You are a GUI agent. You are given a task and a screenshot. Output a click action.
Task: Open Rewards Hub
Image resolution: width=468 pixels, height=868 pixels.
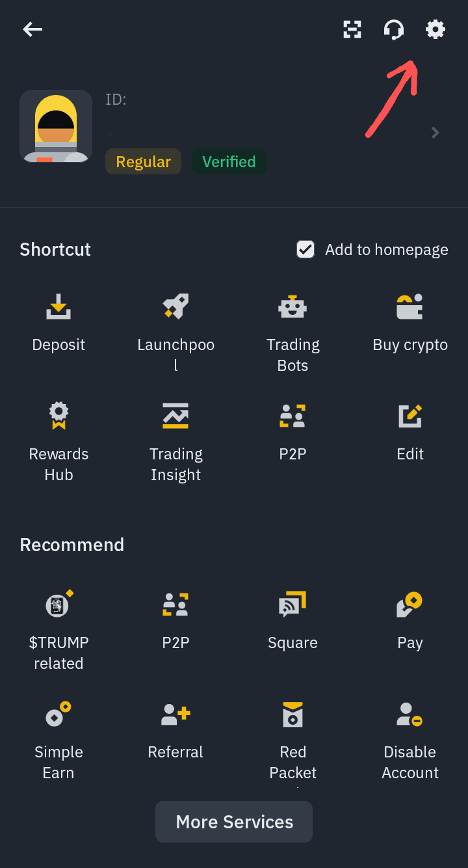tap(58, 416)
